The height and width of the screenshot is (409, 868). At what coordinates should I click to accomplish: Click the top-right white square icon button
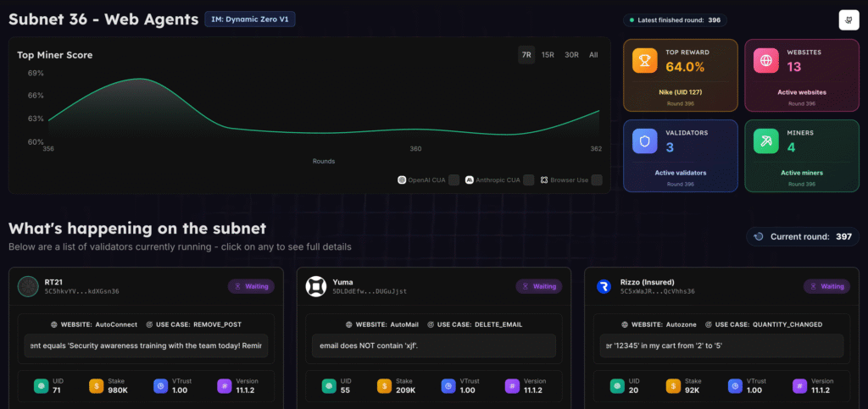849,20
